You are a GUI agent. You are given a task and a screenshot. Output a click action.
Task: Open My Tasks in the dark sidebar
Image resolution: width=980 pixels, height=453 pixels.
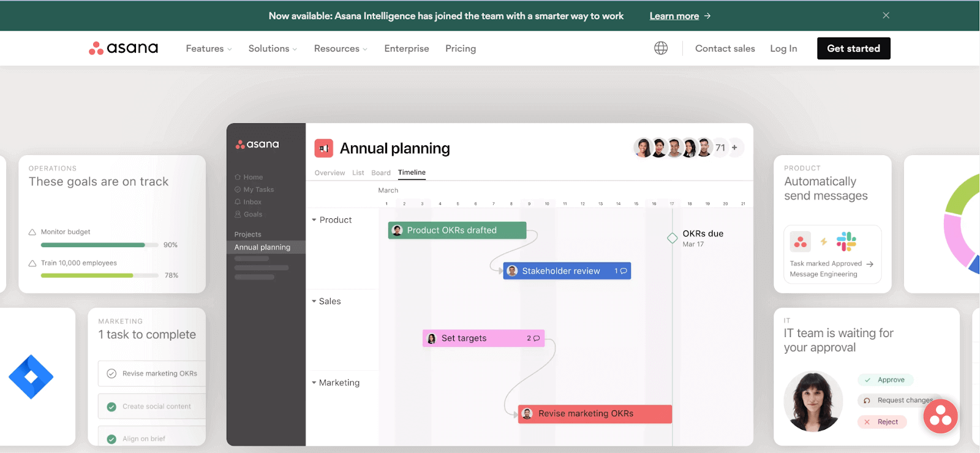(254, 189)
